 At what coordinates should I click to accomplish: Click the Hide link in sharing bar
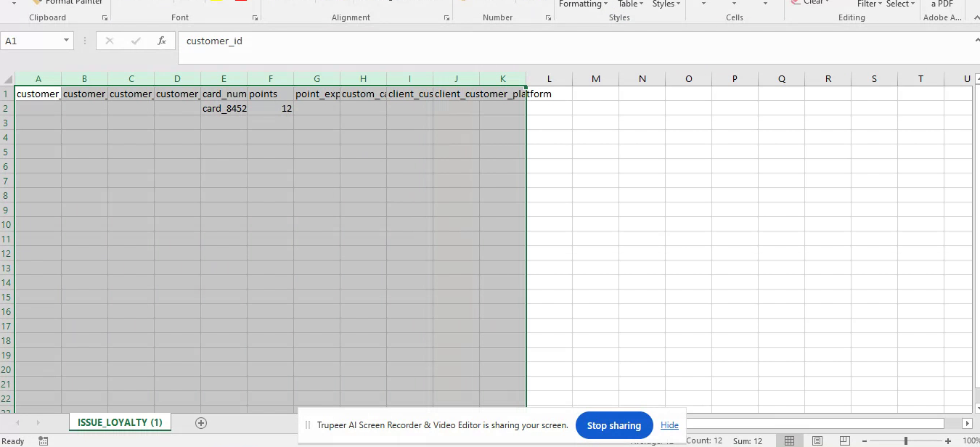(669, 425)
